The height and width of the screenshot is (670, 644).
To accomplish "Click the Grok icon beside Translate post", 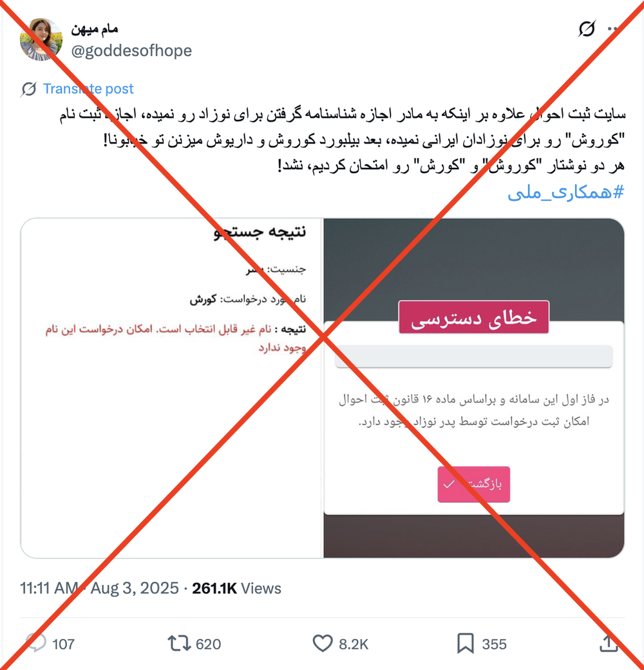I will coord(28,89).
